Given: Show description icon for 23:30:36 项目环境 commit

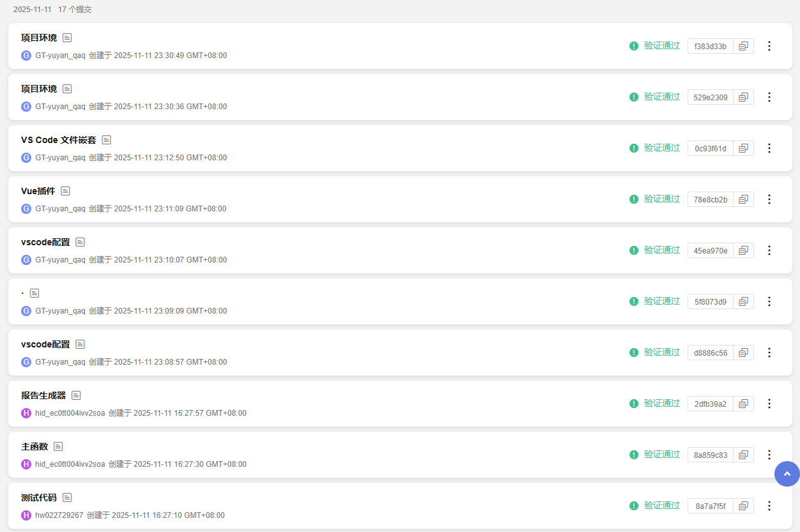Looking at the screenshot, I should (67, 89).
